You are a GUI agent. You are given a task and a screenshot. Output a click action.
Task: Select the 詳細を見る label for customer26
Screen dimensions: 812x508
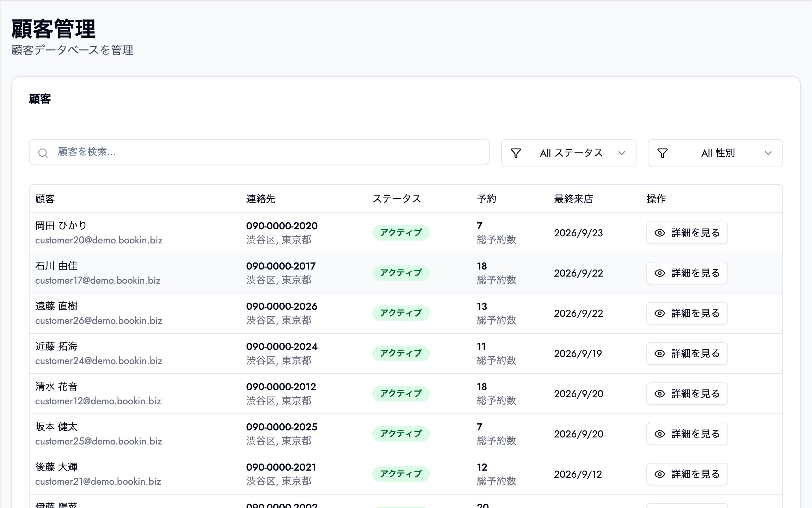point(695,313)
